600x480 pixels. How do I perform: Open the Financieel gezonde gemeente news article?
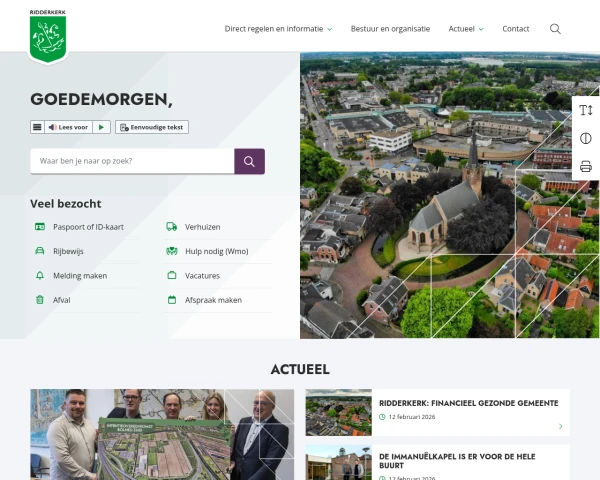click(x=468, y=403)
